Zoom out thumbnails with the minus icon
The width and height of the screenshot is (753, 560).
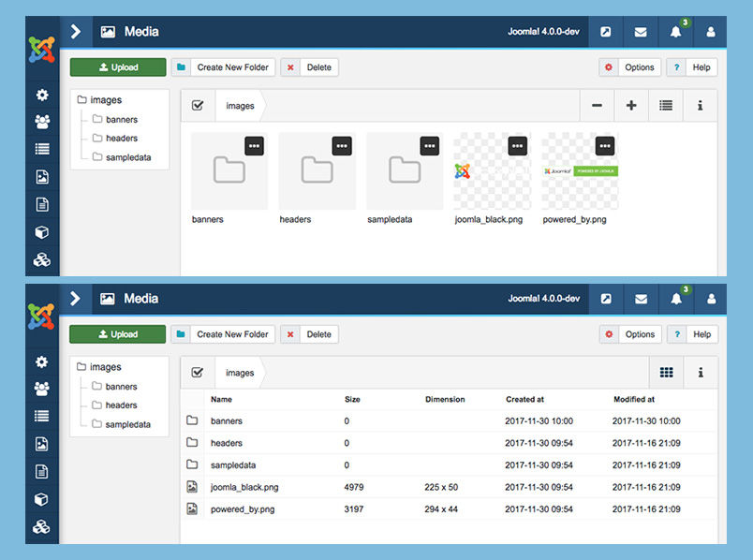(x=597, y=106)
